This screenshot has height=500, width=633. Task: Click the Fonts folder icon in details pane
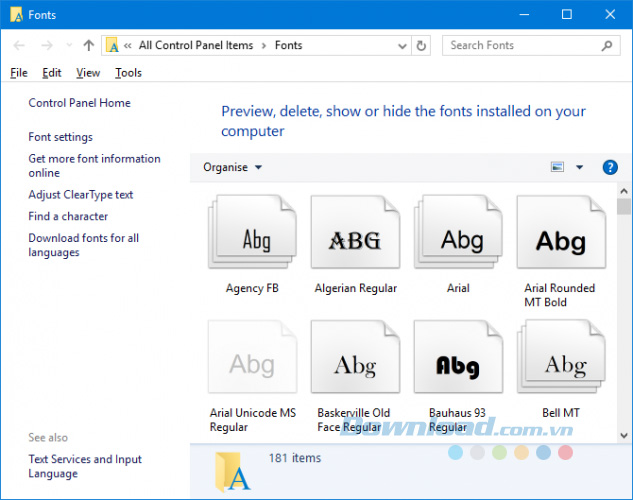[x=232, y=471]
